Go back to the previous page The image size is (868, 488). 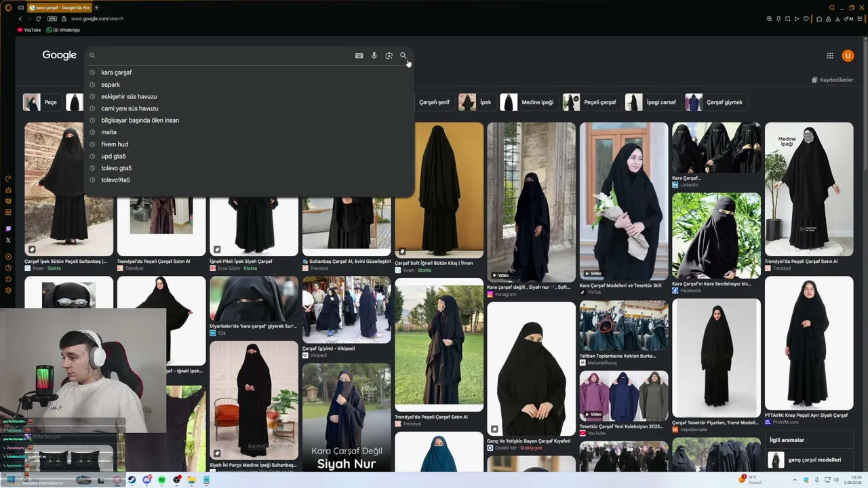[x=20, y=19]
